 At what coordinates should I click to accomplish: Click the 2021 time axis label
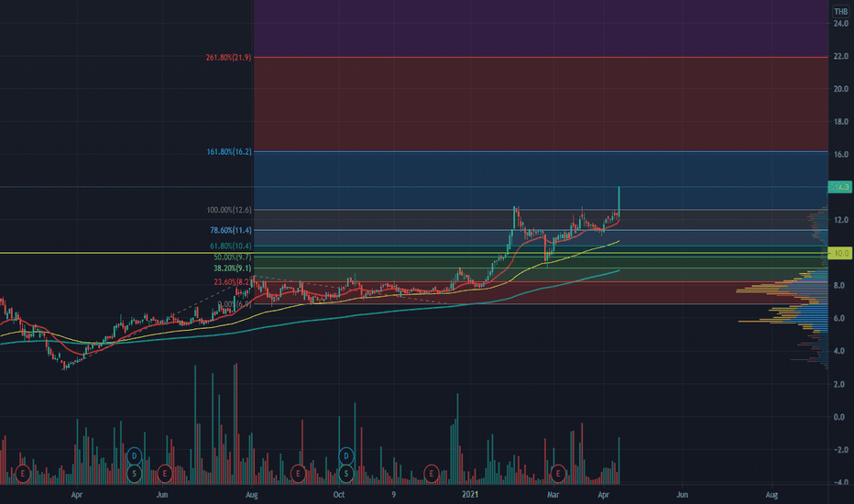click(x=470, y=495)
